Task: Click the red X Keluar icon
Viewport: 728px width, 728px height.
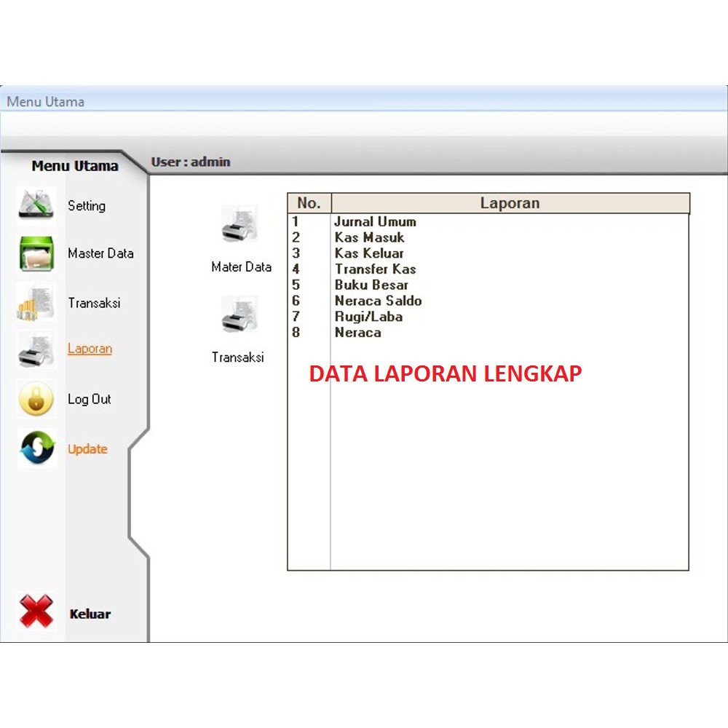Action: coord(36,612)
